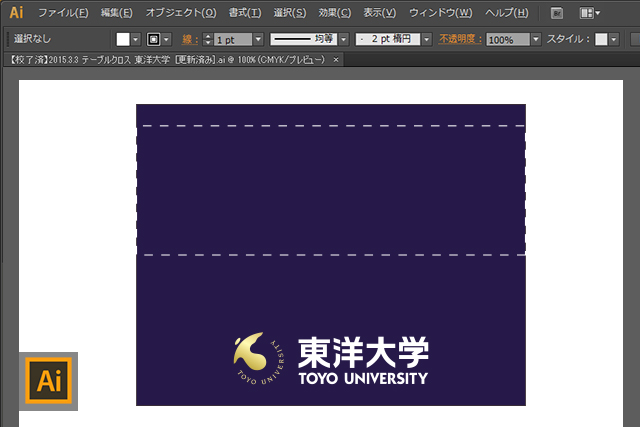Expand the opacity 100% dropdown arrow

click(x=535, y=39)
